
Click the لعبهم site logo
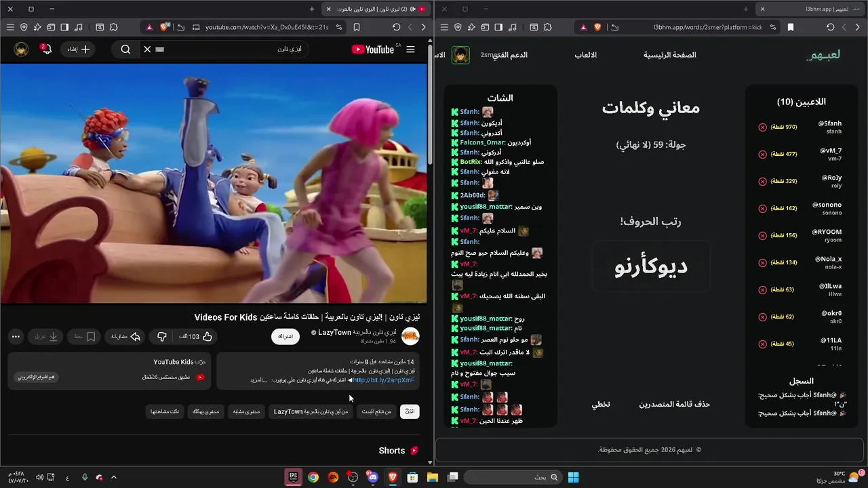tap(823, 55)
